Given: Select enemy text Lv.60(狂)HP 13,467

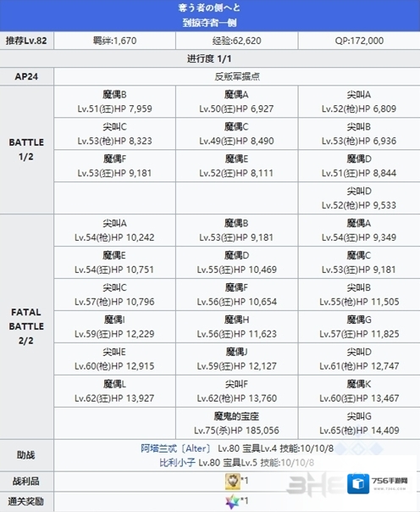Looking at the screenshot, I should (x=359, y=398).
